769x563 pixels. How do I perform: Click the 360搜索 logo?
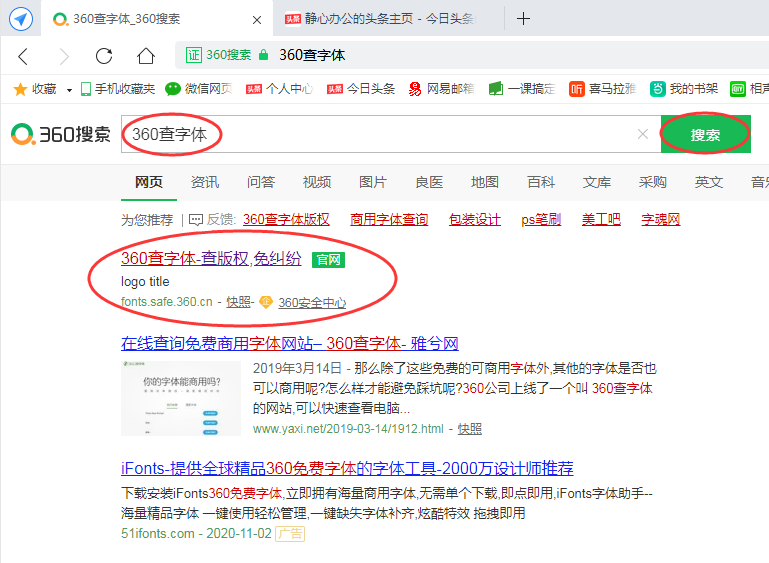[61, 134]
